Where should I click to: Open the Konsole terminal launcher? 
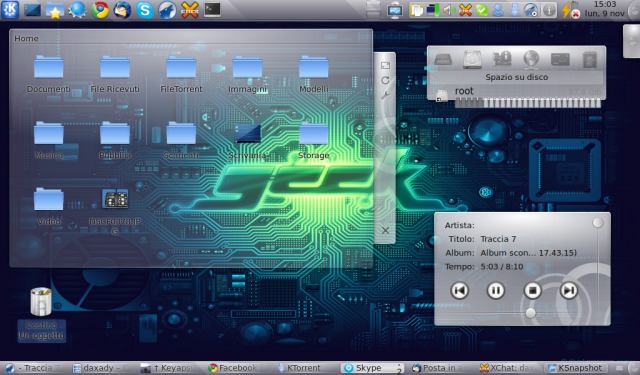212,9
